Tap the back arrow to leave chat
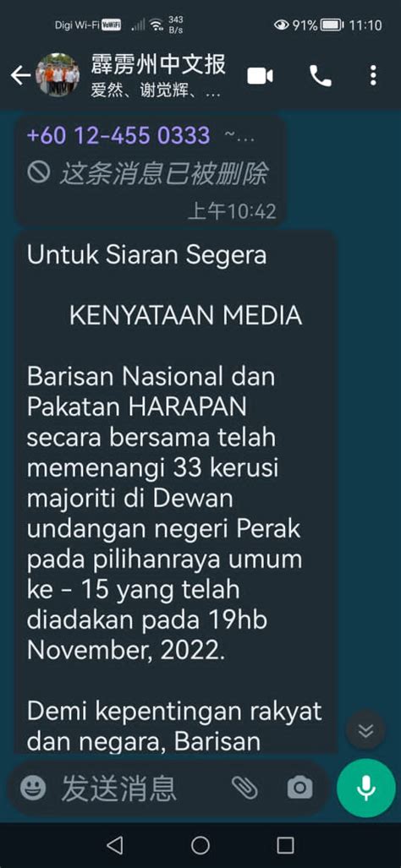The width and height of the screenshot is (401, 868). click(20, 75)
